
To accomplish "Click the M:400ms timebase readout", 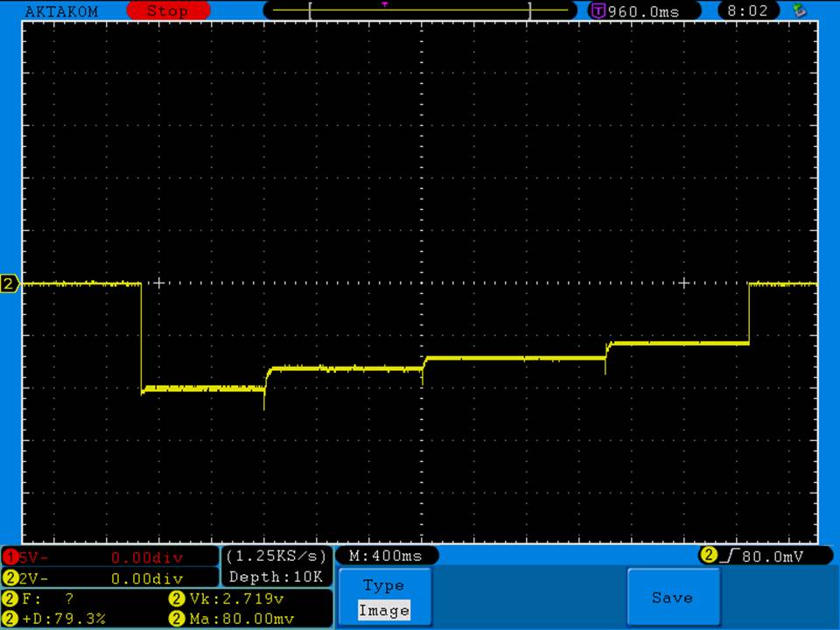I will [386, 556].
